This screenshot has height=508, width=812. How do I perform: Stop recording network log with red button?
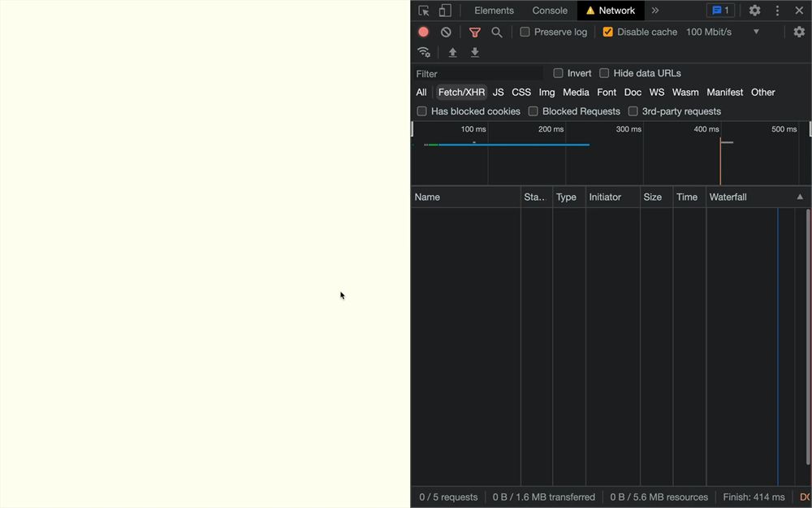(x=424, y=33)
